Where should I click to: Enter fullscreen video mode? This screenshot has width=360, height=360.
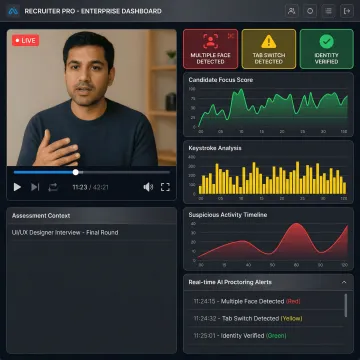point(165,187)
